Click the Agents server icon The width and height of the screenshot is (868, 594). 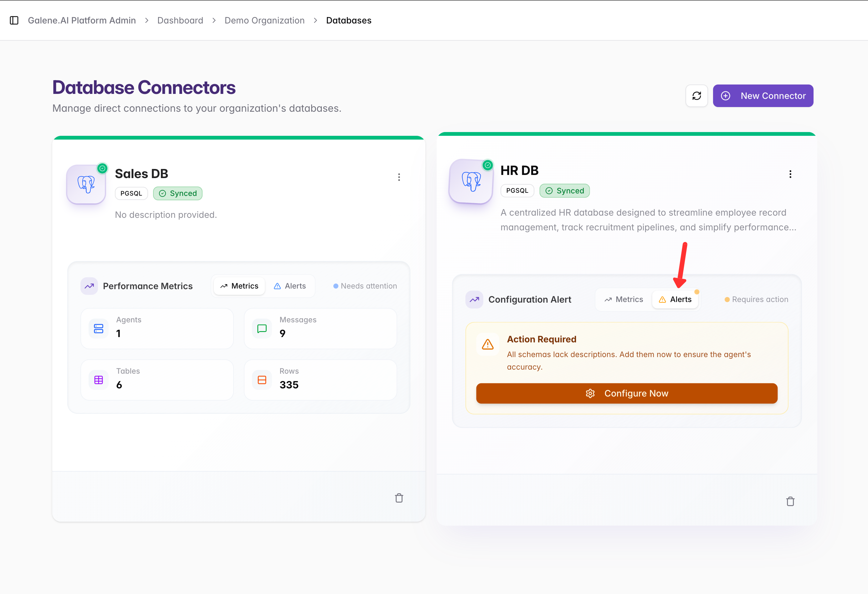click(x=99, y=329)
